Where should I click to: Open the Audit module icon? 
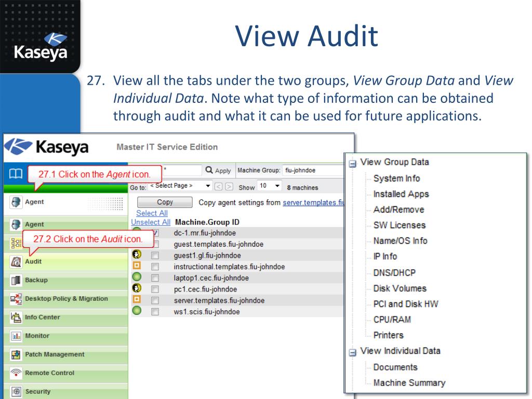click(16, 262)
